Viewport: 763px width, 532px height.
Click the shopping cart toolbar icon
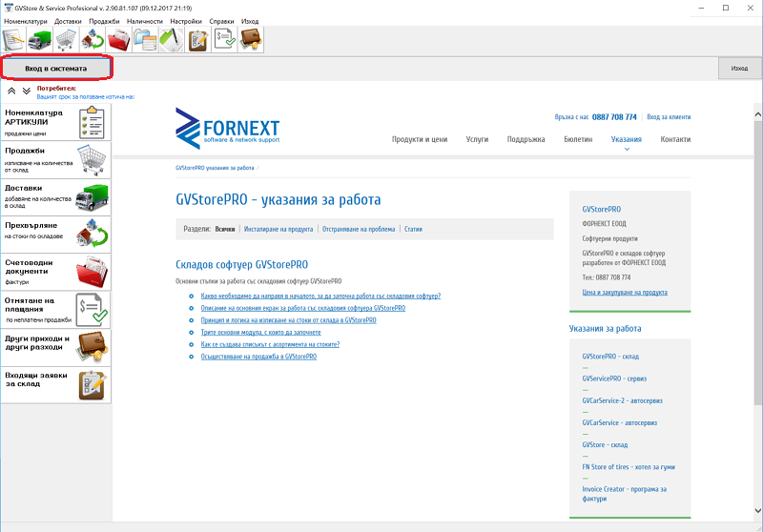point(66,39)
